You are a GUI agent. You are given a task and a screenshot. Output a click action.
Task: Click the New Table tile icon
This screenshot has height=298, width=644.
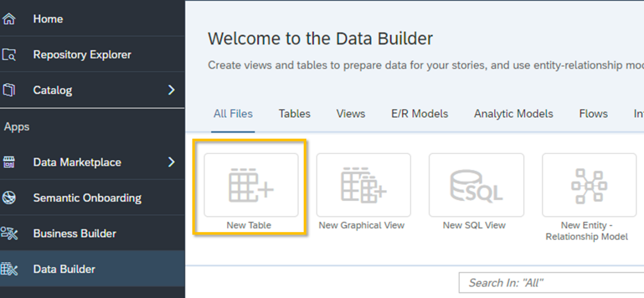[251, 184]
